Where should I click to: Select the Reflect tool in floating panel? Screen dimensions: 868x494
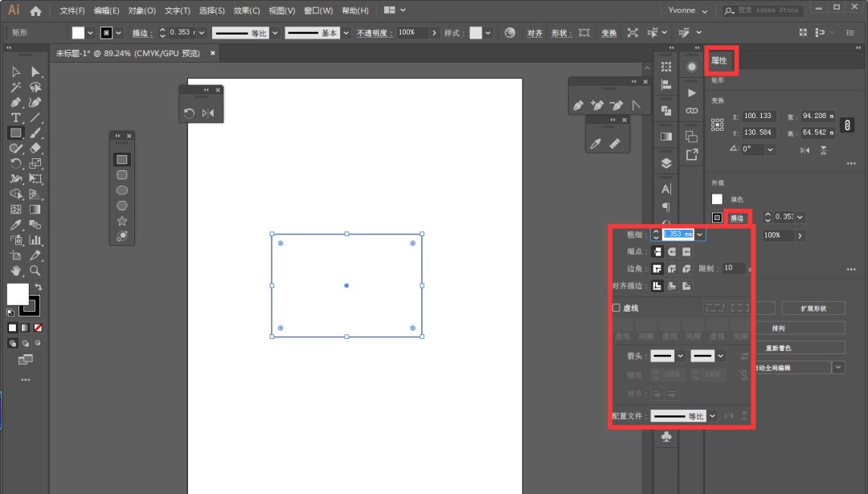[208, 113]
